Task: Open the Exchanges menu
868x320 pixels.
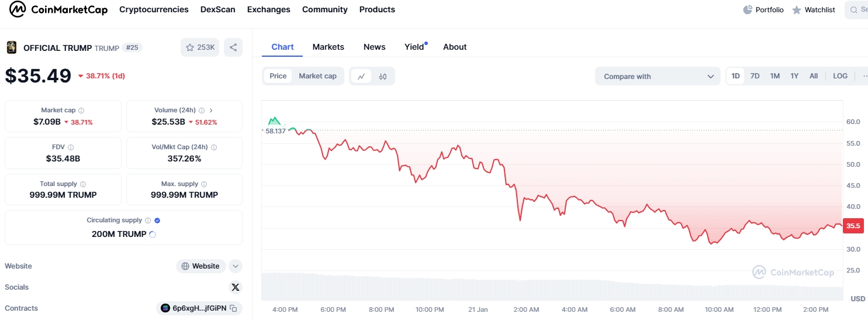Action: pyautogui.click(x=268, y=9)
